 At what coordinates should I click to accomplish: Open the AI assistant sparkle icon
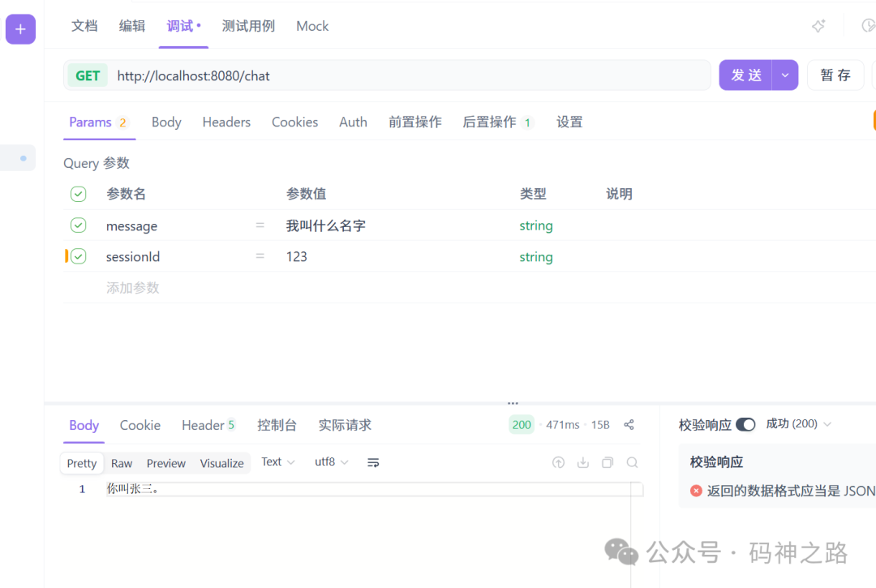pyautogui.click(x=818, y=25)
